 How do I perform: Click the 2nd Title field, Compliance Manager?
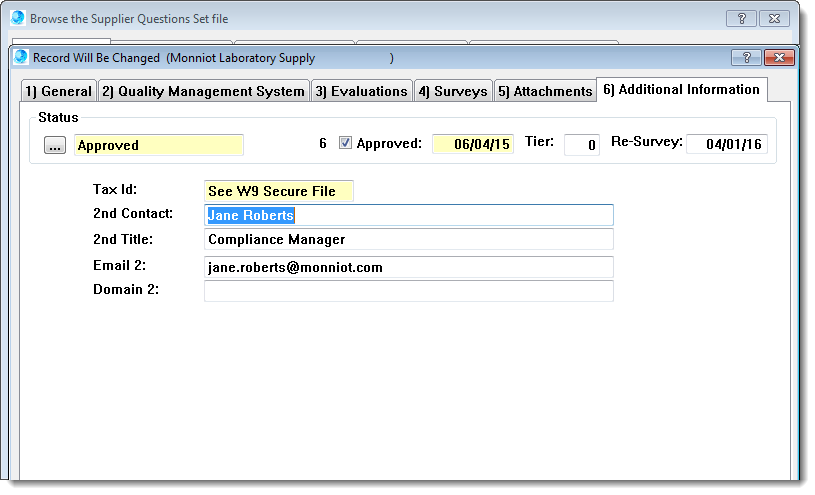coord(408,239)
